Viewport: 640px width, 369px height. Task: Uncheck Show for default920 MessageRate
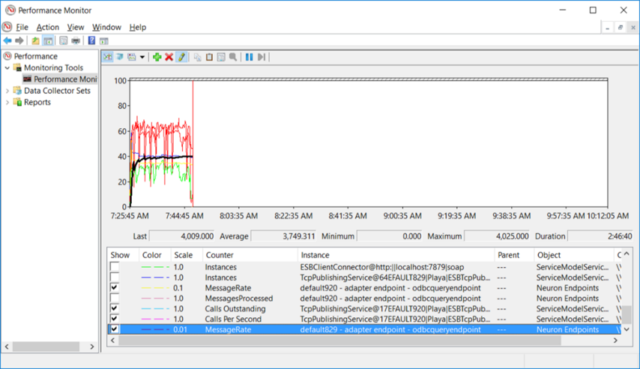[115, 288]
